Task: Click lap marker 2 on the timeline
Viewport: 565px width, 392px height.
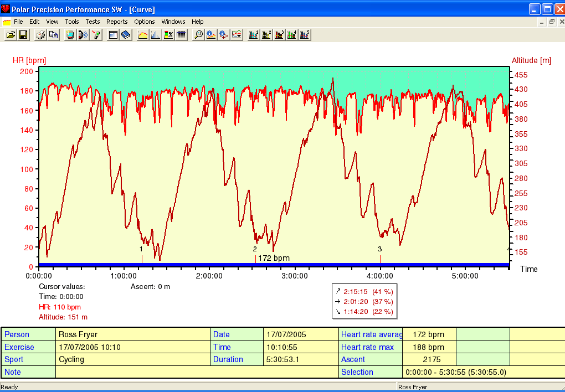Action: 255,258
